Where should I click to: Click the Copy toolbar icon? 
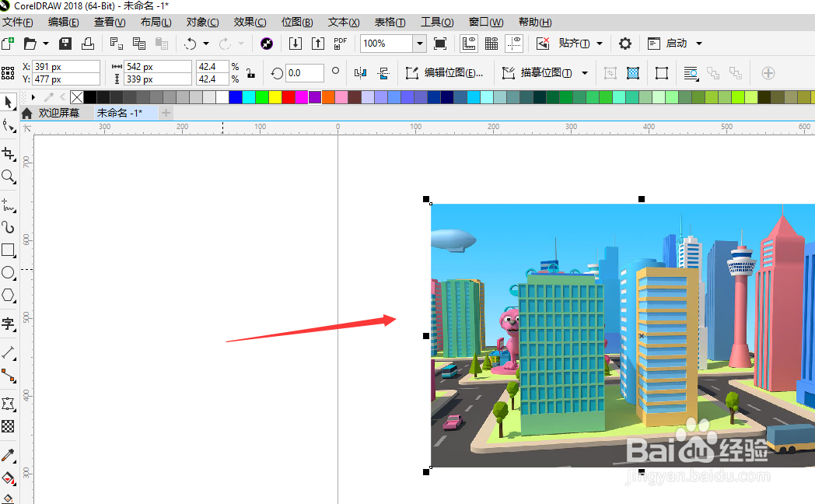[x=138, y=44]
